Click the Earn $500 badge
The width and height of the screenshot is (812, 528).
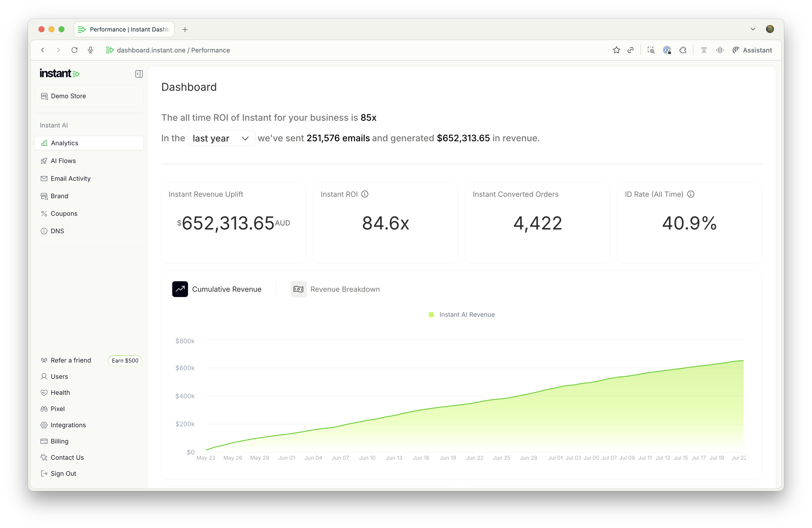pyautogui.click(x=125, y=360)
